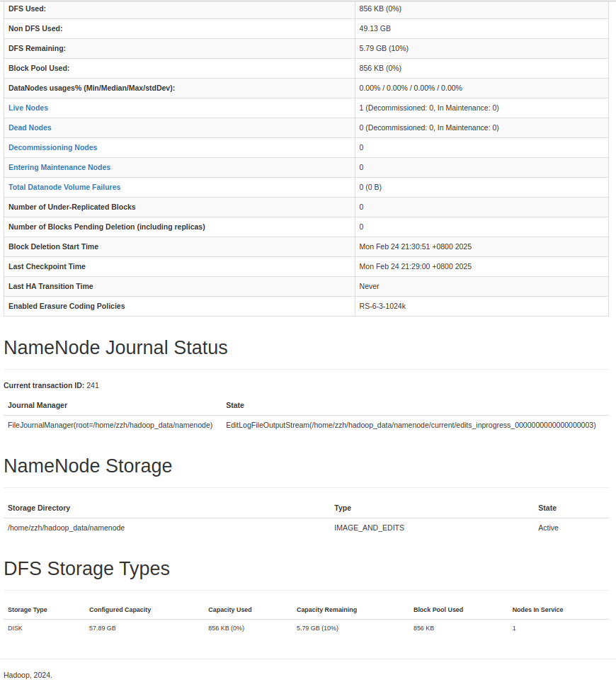Click the Journal Manager column header
616x682 pixels.
tap(38, 405)
